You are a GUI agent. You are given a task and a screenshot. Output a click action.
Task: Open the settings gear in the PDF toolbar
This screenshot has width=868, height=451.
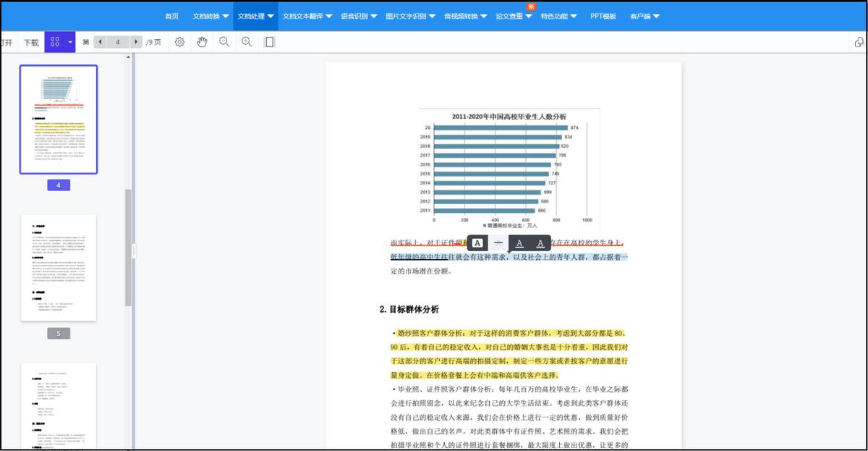(x=179, y=41)
